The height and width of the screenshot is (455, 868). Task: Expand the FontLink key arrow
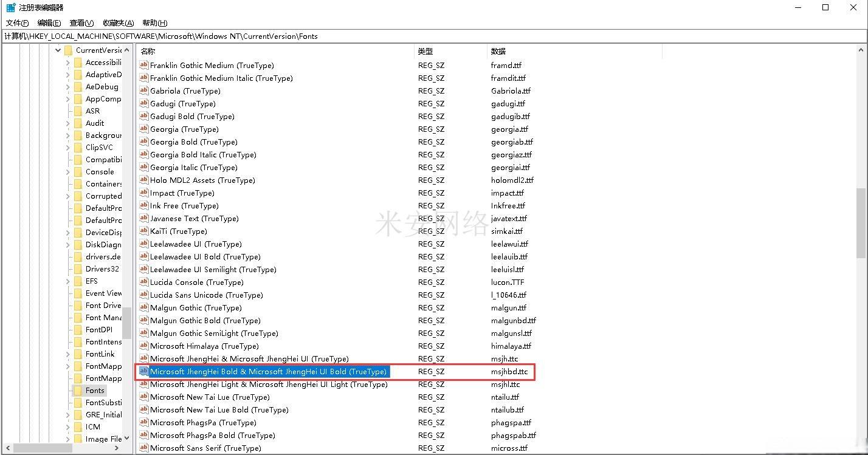(67, 354)
